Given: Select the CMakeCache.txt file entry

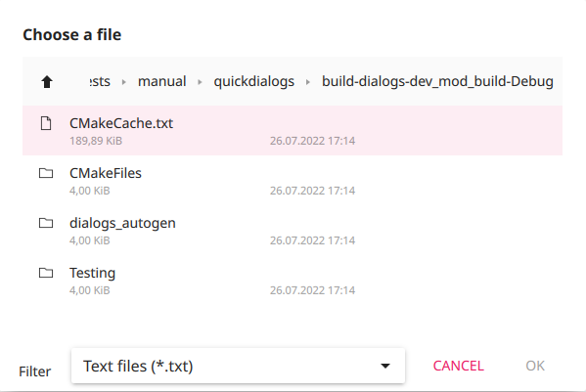Looking at the screenshot, I should [293, 130].
